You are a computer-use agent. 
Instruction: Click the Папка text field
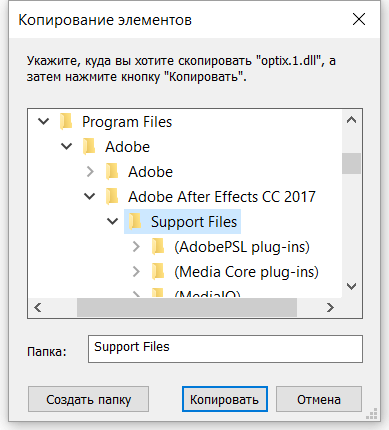pyautogui.click(x=225, y=349)
